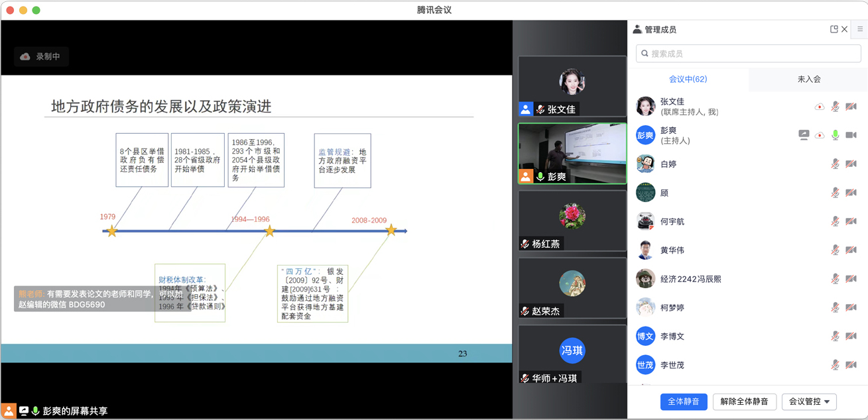Click 白婷's avatar in member list
Image resolution: width=868 pixels, height=420 pixels.
click(x=645, y=164)
